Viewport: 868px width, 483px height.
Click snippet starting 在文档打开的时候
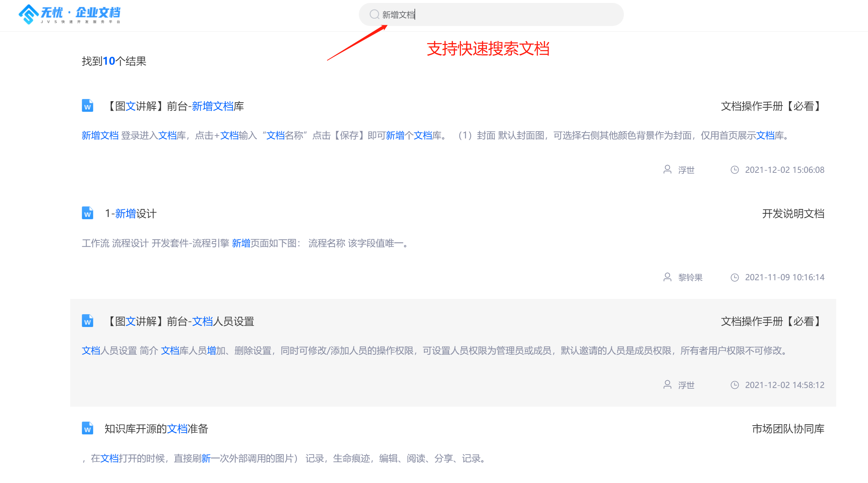[285, 459]
